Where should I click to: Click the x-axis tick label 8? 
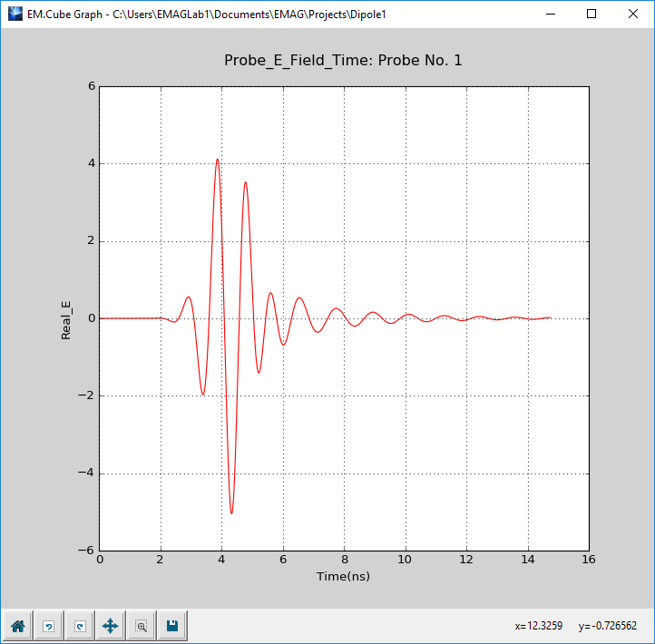click(344, 560)
